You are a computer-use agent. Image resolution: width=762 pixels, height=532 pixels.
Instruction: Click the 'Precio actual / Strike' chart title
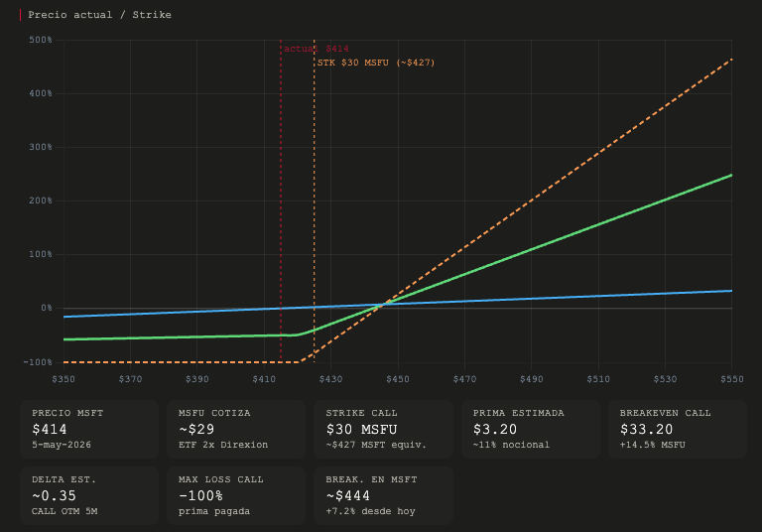[99, 15]
